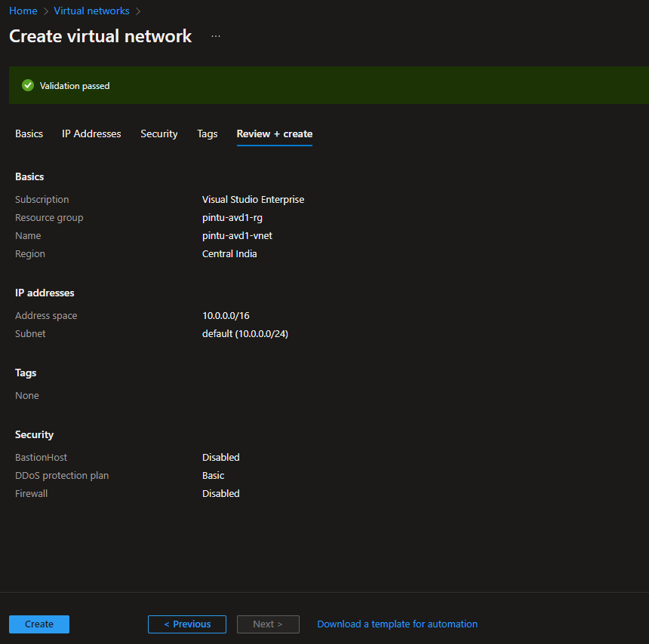
Task: Open Virtual networks breadcrumb link
Action: 91,11
